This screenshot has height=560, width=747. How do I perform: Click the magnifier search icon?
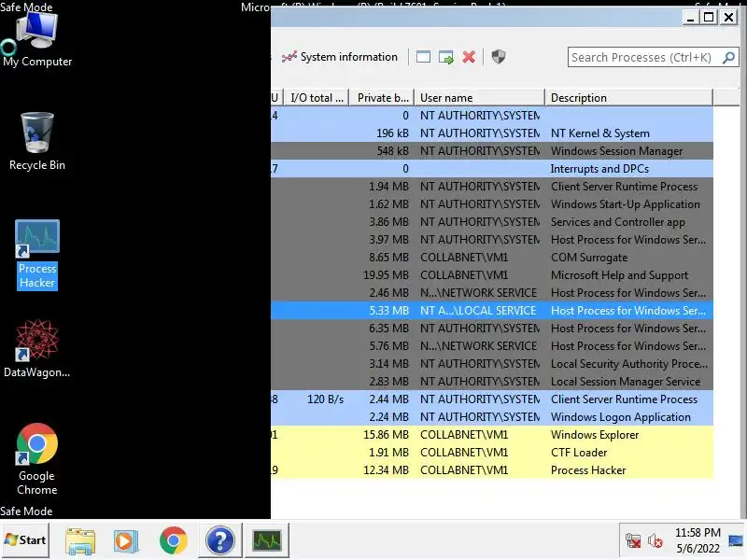click(x=728, y=58)
